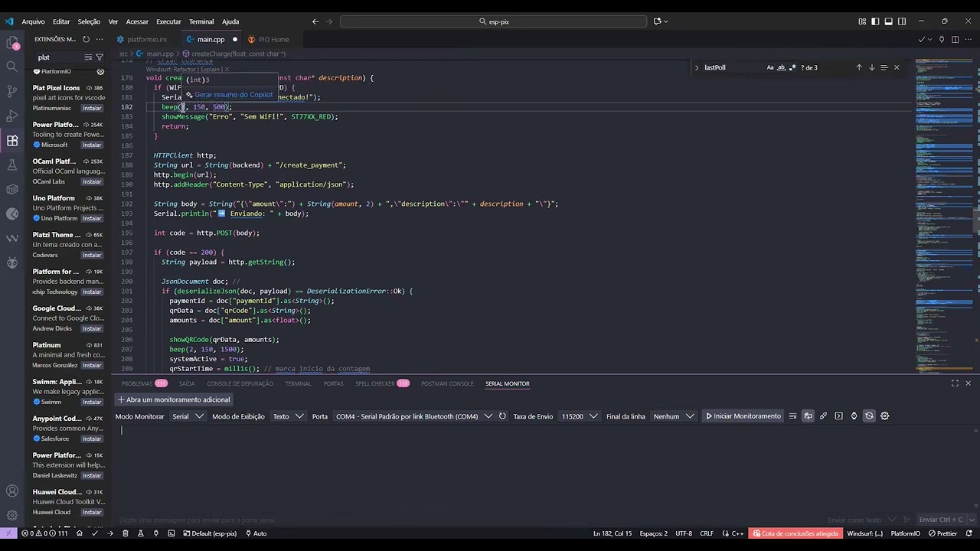Toggle regex search in find widget
The height and width of the screenshot is (551, 980).
pos(792,67)
